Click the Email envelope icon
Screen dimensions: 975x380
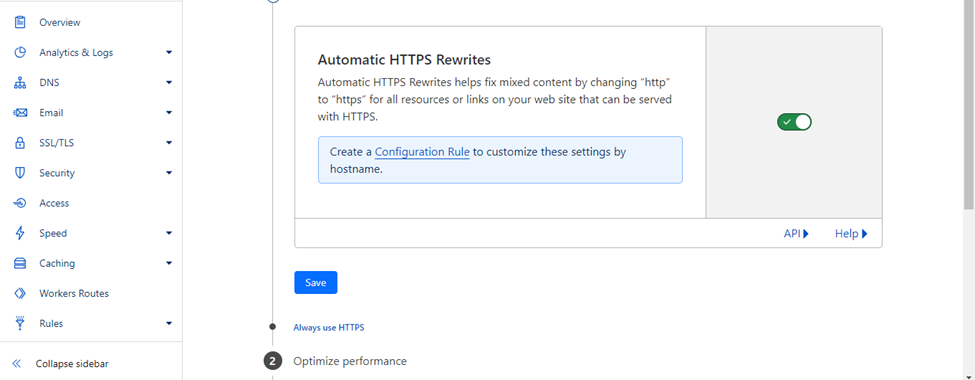(x=20, y=113)
